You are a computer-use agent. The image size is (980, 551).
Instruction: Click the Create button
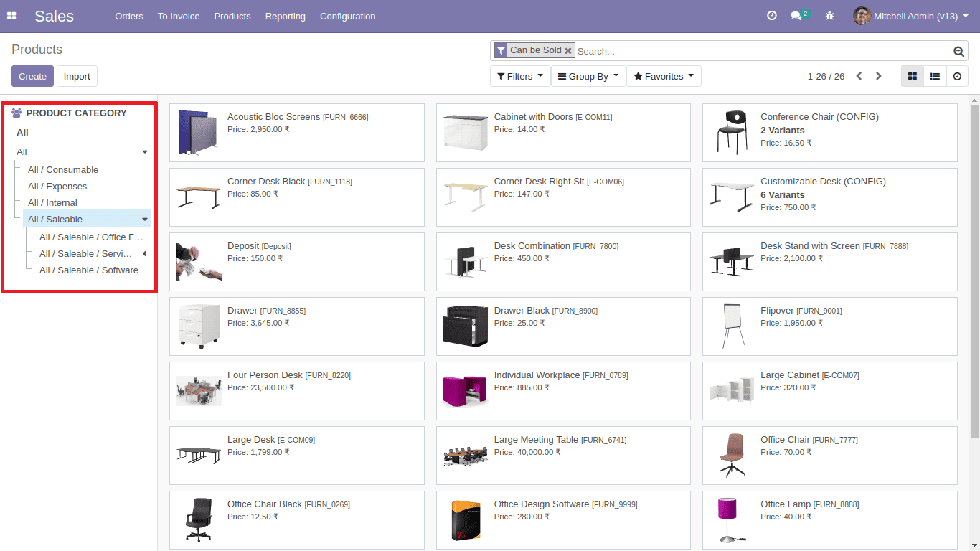point(32,76)
